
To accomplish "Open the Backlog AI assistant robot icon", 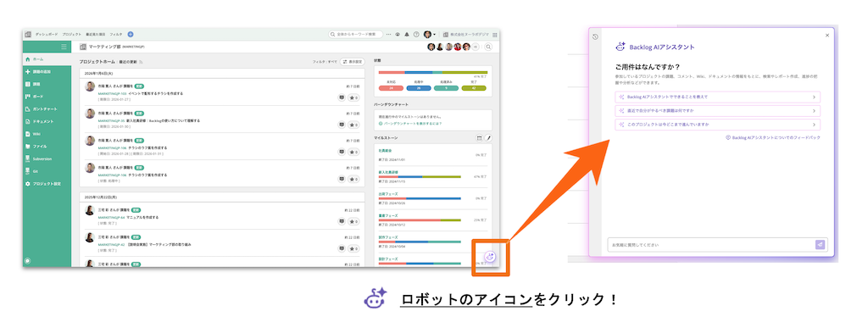I will click(490, 257).
